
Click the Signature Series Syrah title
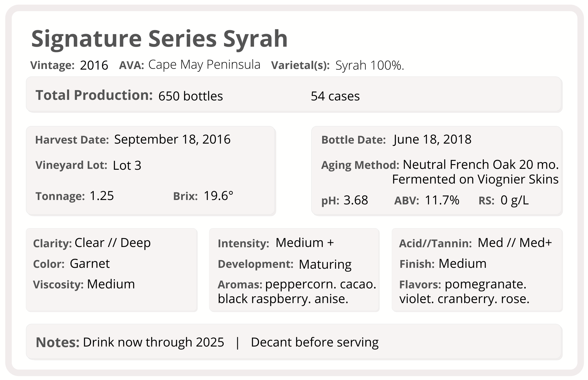[x=159, y=39]
